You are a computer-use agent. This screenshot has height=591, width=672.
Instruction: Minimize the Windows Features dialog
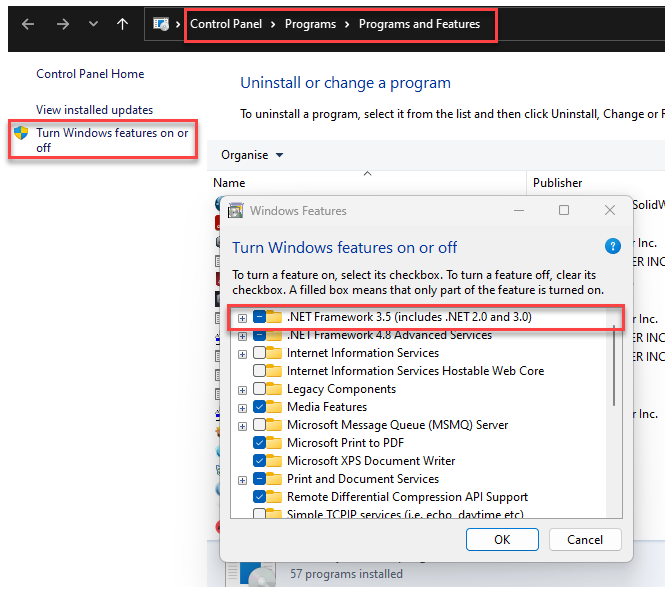tap(519, 210)
